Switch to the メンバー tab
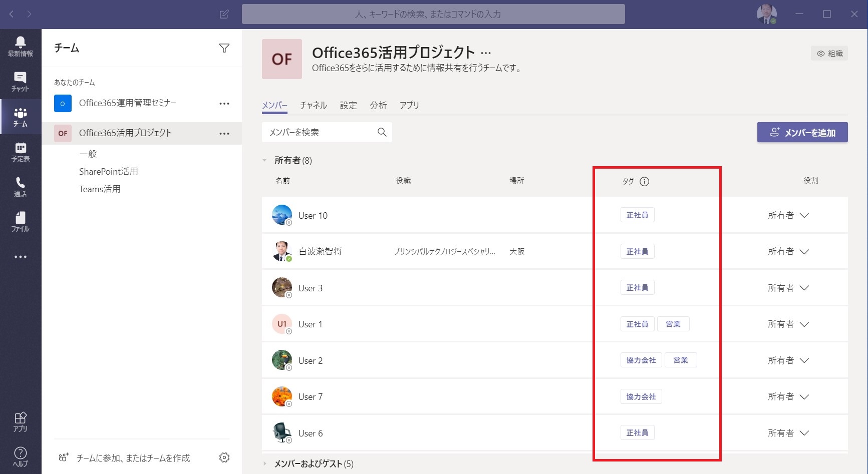This screenshot has width=868, height=474. 274,105
